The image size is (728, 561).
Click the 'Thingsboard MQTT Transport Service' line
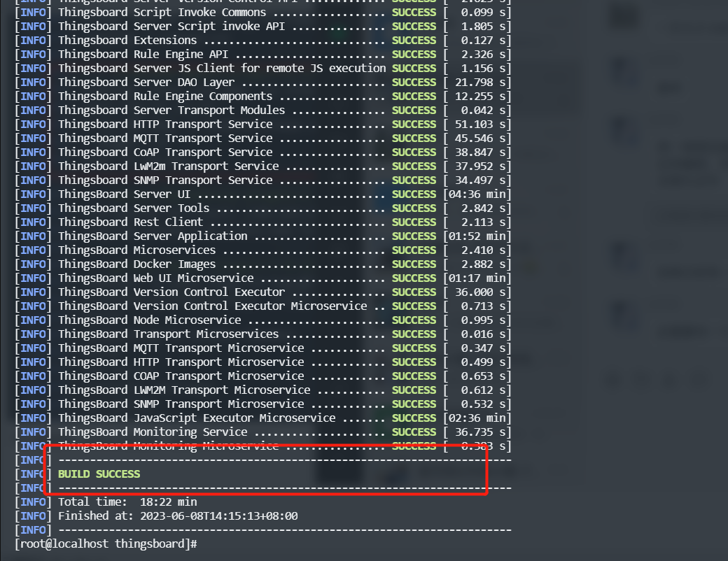(262, 139)
